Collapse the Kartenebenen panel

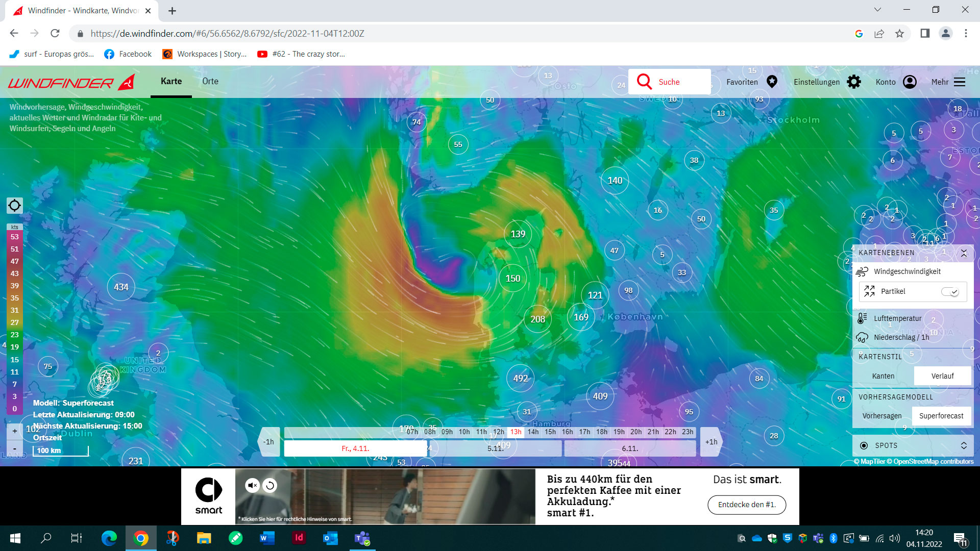click(964, 253)
